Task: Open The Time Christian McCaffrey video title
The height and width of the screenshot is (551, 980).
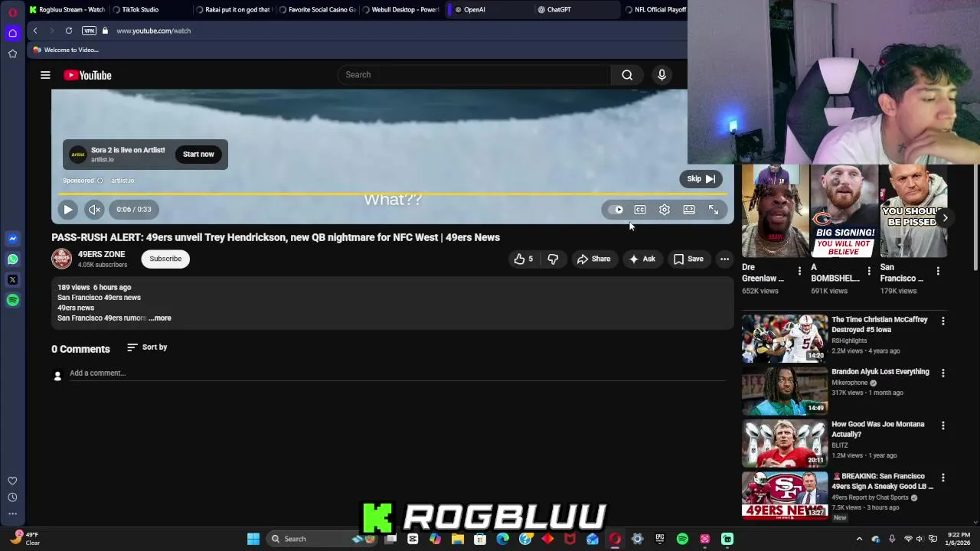Action: [x=880, y=324]
